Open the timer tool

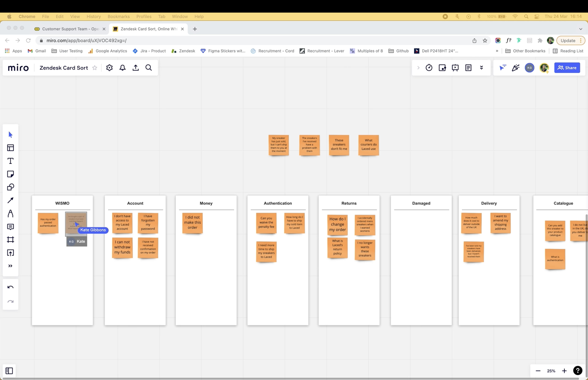point(429,68)
